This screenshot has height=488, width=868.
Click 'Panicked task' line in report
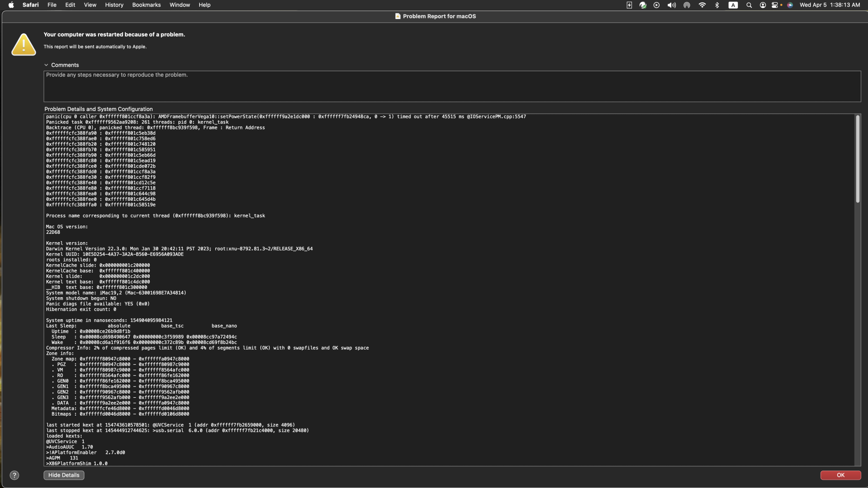(137, 122)
